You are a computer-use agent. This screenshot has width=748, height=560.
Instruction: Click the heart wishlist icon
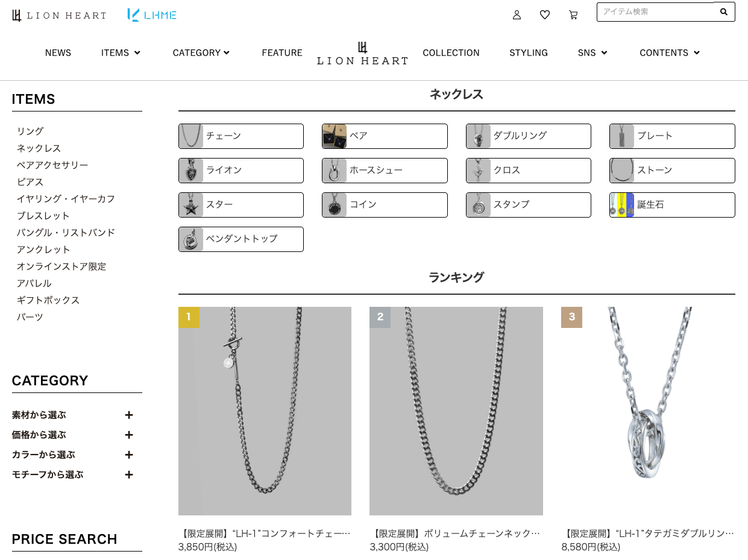[x=545, y=15]
